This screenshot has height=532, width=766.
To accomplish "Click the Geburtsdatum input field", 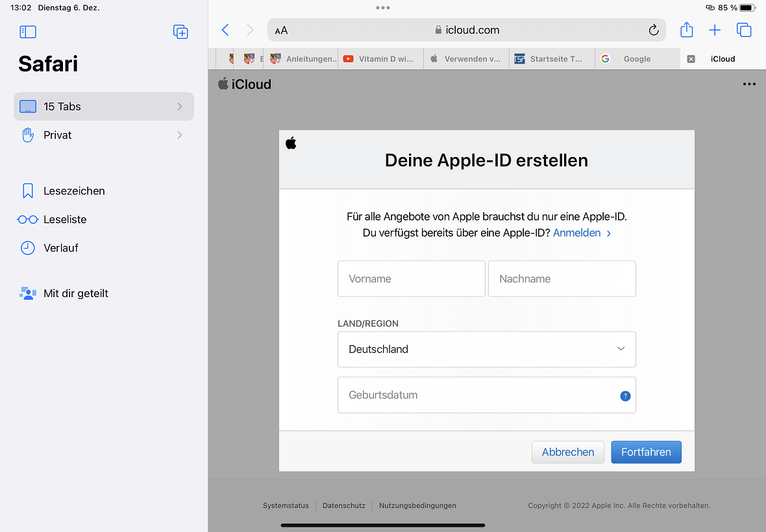I will coord(487,395).
